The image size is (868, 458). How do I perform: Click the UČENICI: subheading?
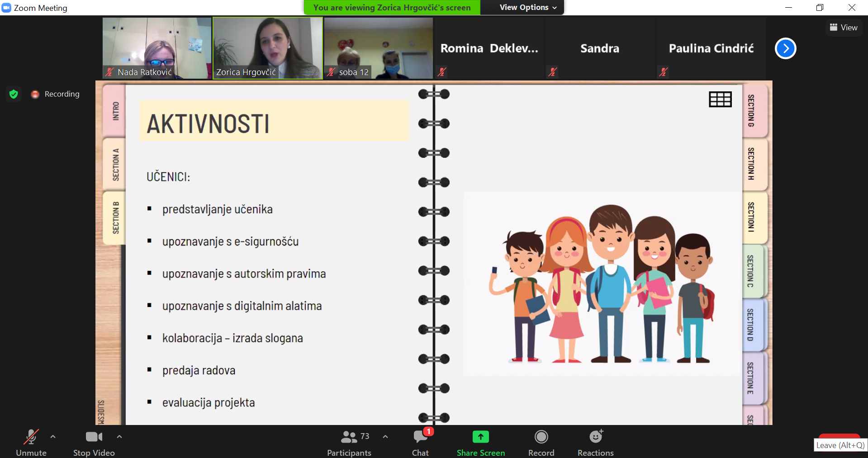pyautogui.click(x=168, y=177)
